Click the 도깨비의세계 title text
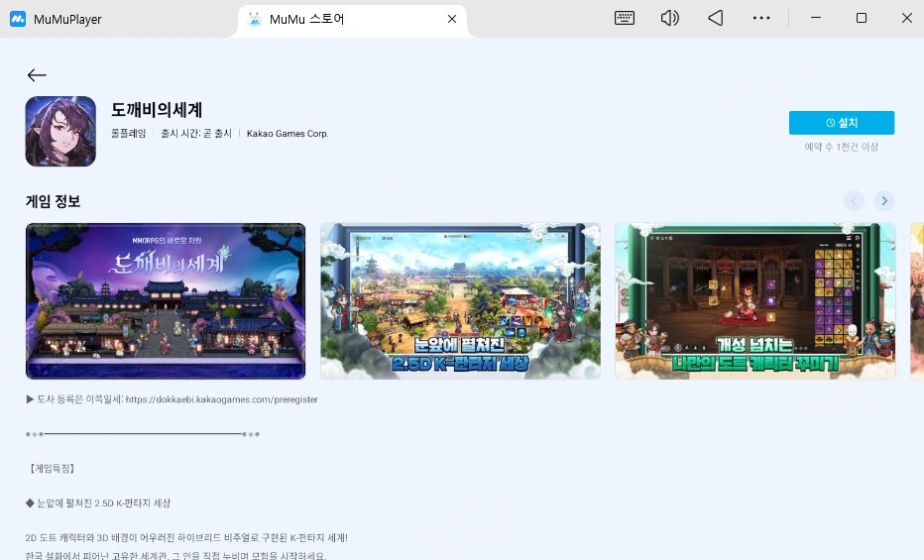924x560 pixels. [157, 110]
